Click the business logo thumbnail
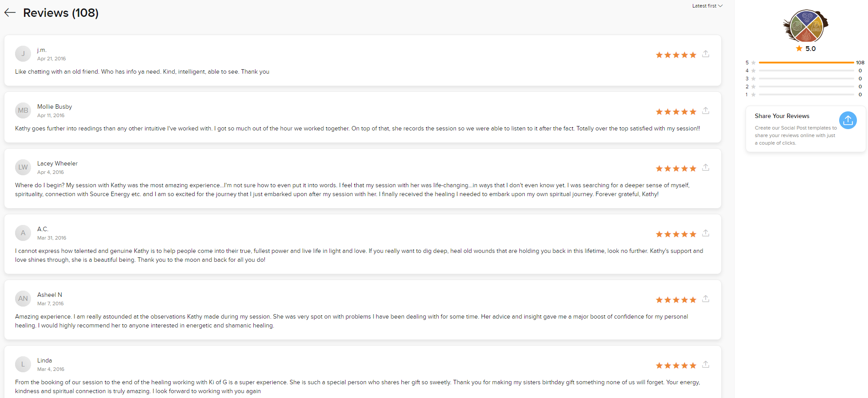Image resolution: width=868 pixels, height=398 pixels. [x=806, y=26]
